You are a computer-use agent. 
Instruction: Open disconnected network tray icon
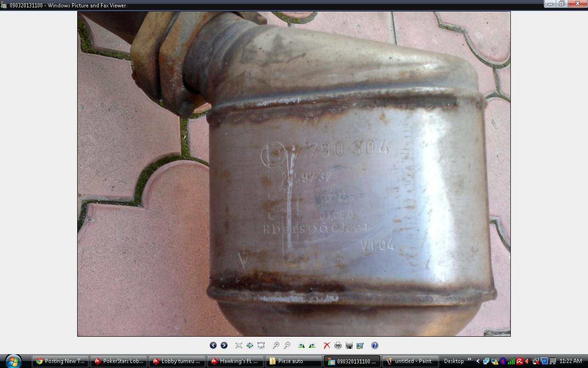536,361
